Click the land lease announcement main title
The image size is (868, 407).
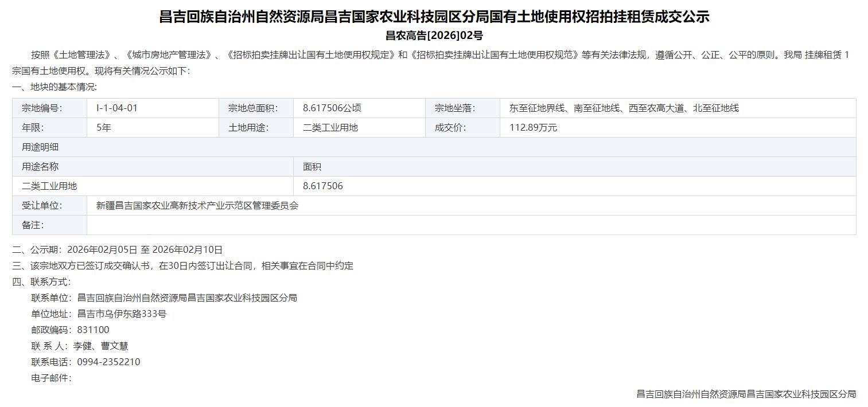(x=434, y=17)
